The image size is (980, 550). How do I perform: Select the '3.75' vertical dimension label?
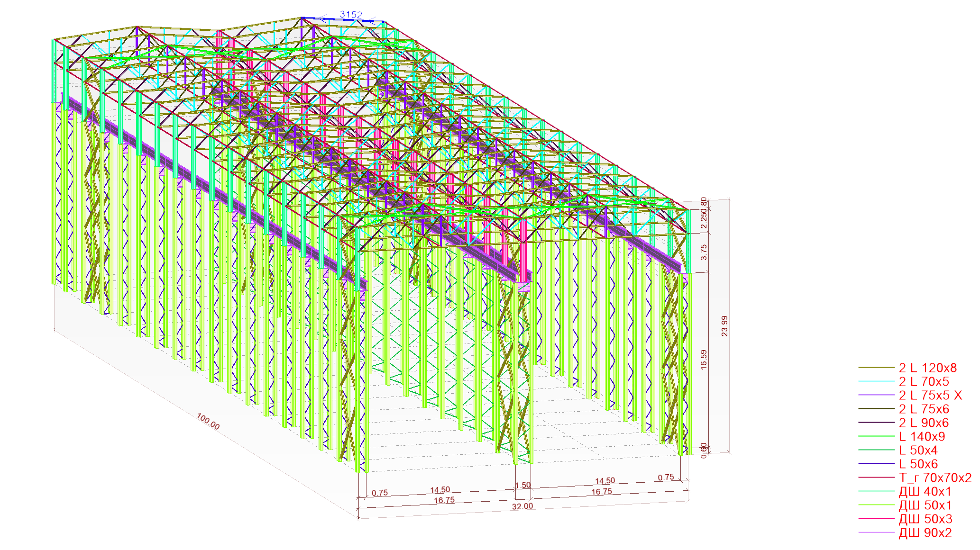pos(704,252)
